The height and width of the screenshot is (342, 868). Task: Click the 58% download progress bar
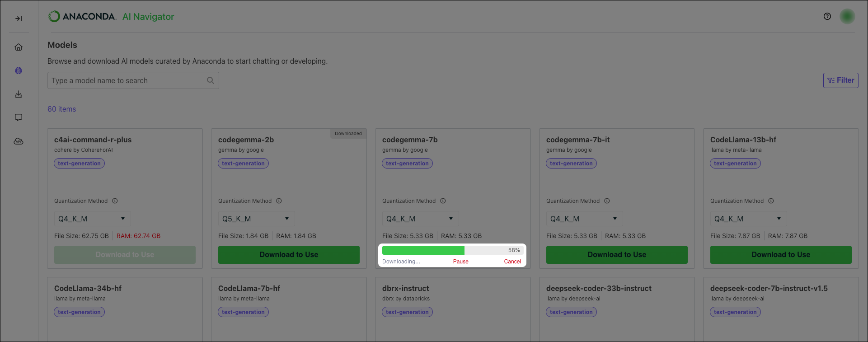(x=453, y=250)
